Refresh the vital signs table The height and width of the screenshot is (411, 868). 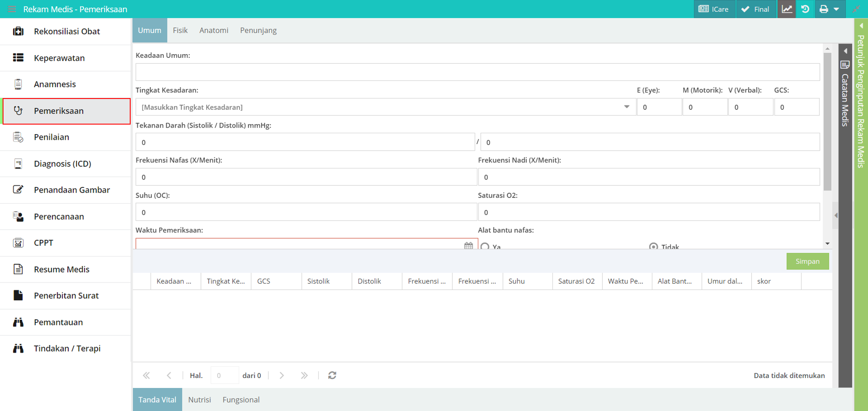coord(332,375)
